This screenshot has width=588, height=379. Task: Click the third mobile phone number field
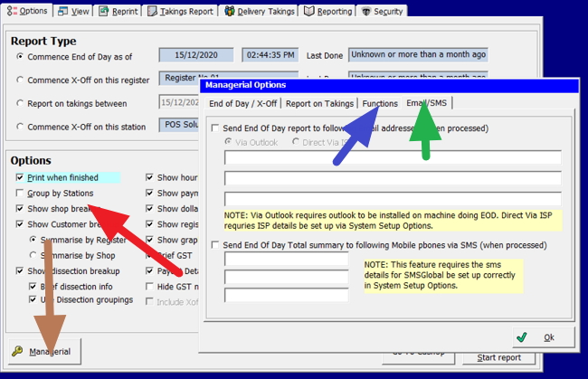tap(287, 295)
